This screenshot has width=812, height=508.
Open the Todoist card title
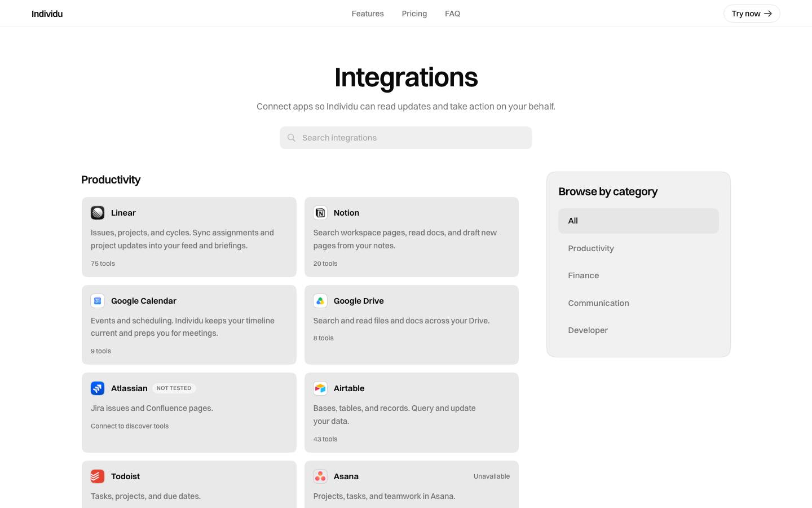[125, 476]
